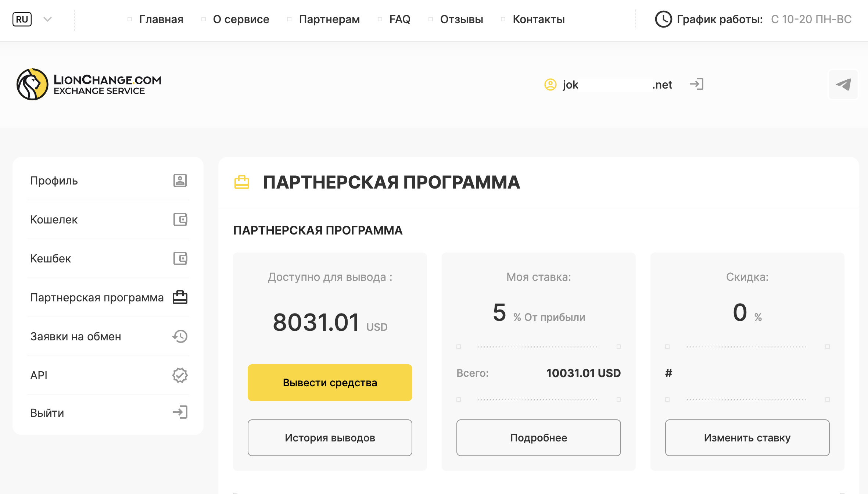Open the Партнерам top menu item

329,19
